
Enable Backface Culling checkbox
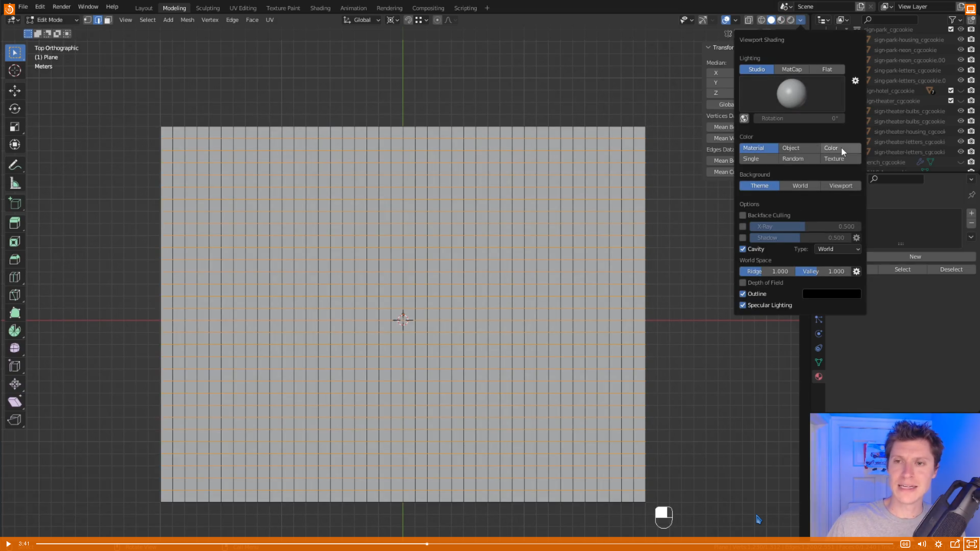tap(743, 215)
